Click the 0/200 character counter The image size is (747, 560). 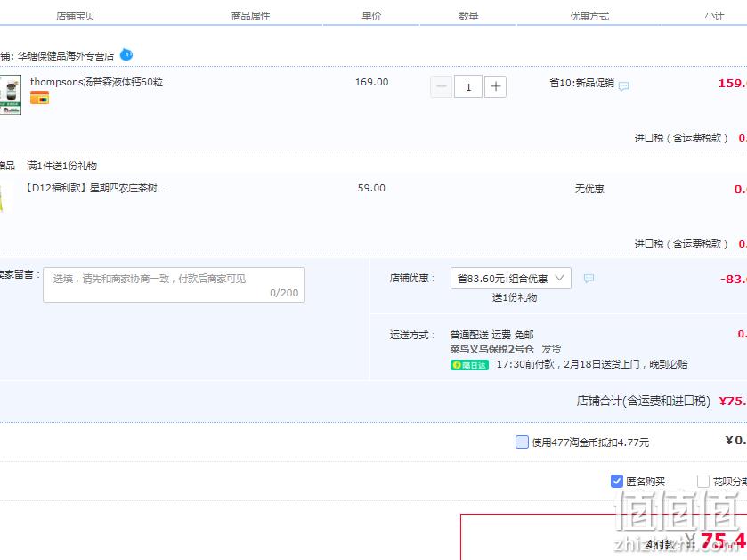pos(284,293)
